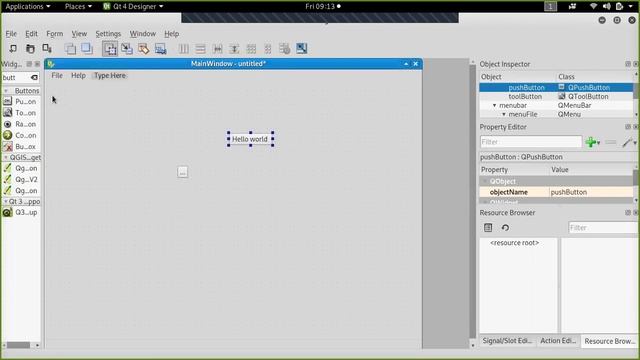The width and height of the screenshot is (640, 360).
Task: Open the Designer Help menu
Action: (x=171, y=34)
